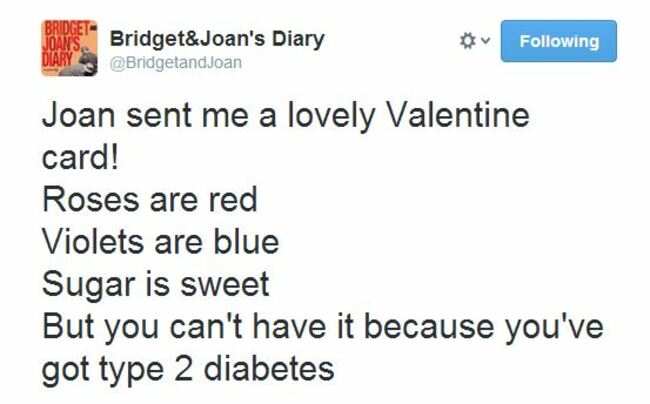Screen dimensions: 650x404
Task: Click the red book title text inside avatar
Action: point(64,44)
